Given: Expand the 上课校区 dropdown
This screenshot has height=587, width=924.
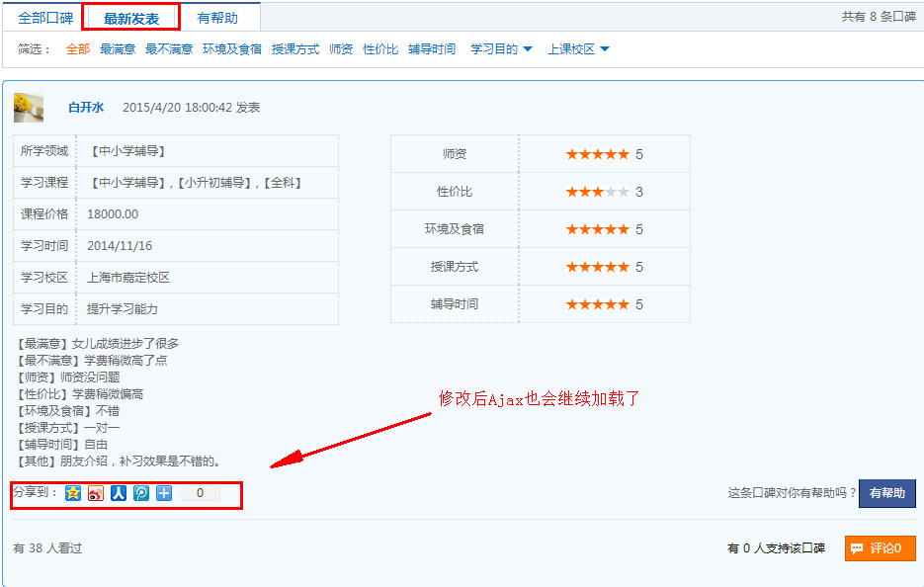Looking at the screenshot, I should [x=578, y=49].
